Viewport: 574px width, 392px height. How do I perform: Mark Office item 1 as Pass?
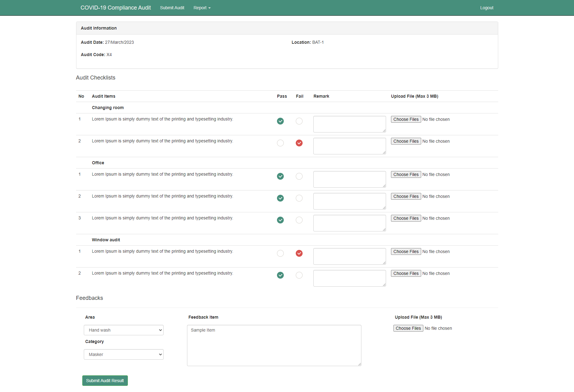[x=280, y=176]
